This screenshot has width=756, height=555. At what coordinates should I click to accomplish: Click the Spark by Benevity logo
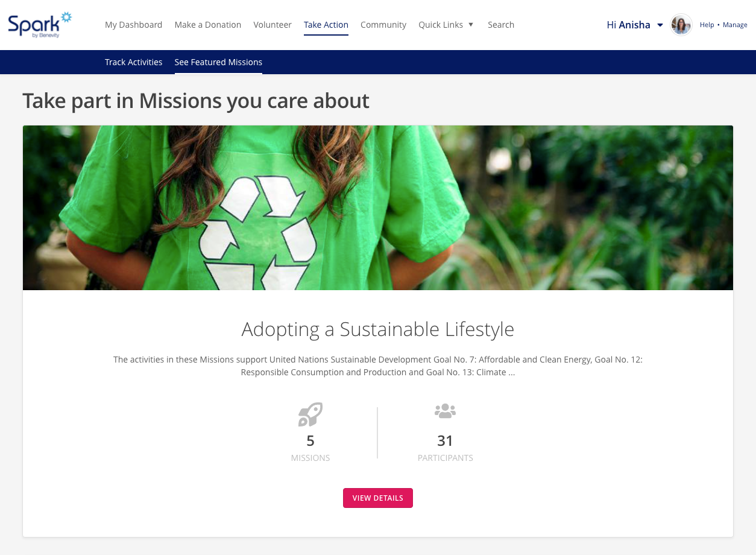[x=40, y=25]
